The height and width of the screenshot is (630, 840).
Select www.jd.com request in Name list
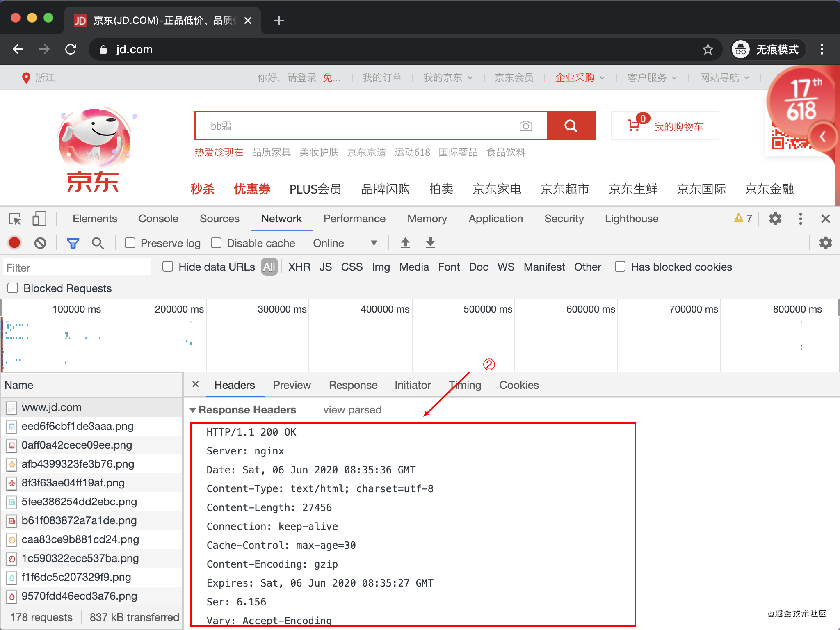tap(52, 406)
